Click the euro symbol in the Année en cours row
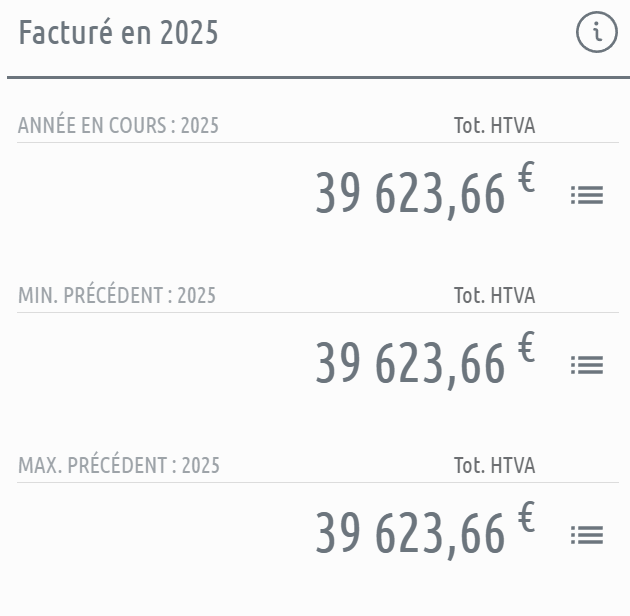This screenshot has height=616, width=630. click(x=526, y=178)
